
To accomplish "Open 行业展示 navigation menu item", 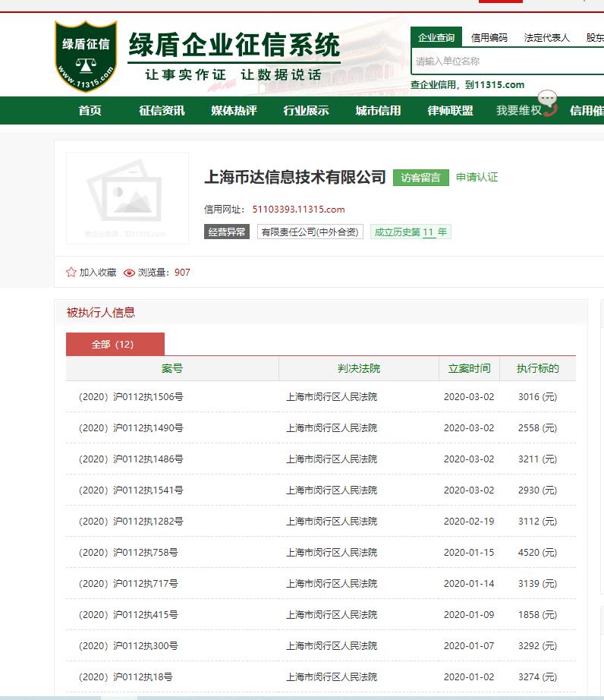I will 306,111.
